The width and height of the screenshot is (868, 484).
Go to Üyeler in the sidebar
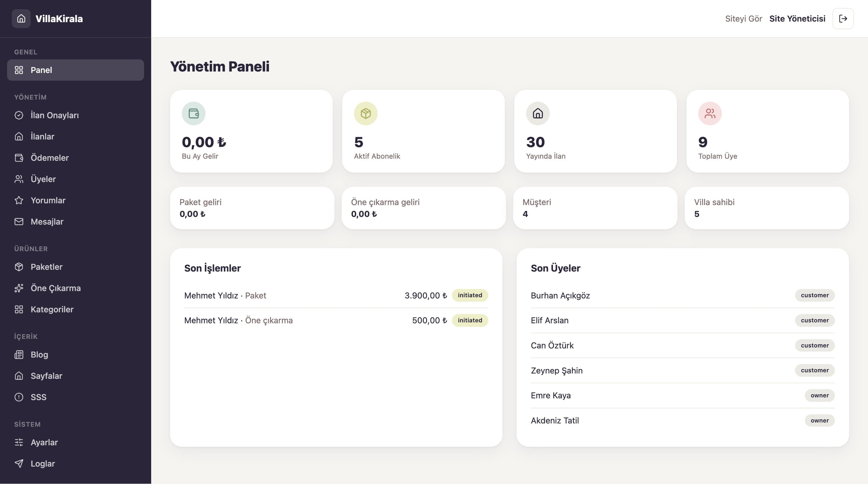pyautogui.click(x=76, y=179)
